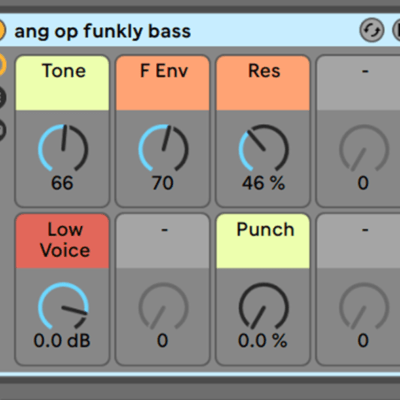Click the Low Voice value 0.0 dB
400x400 pixels.
tap(62, 341)
